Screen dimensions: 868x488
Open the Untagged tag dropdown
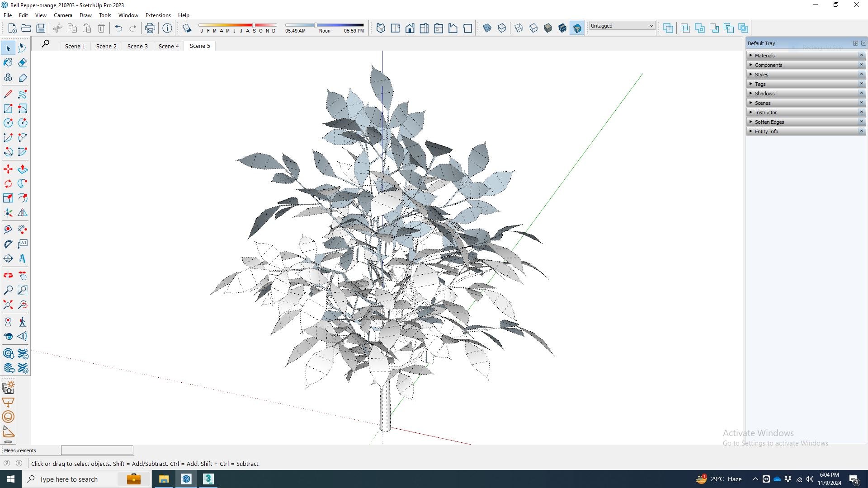click(x=622, y=26)
